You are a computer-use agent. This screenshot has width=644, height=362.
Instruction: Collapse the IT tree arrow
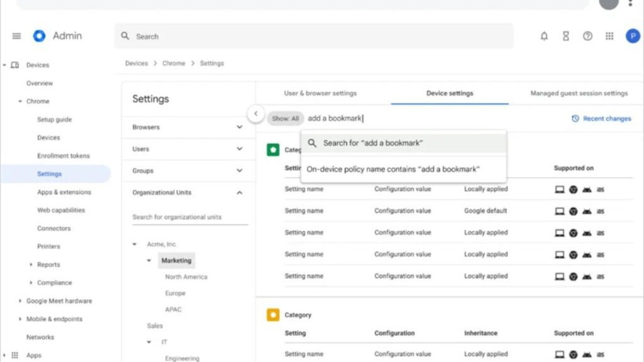pos(149,342)
